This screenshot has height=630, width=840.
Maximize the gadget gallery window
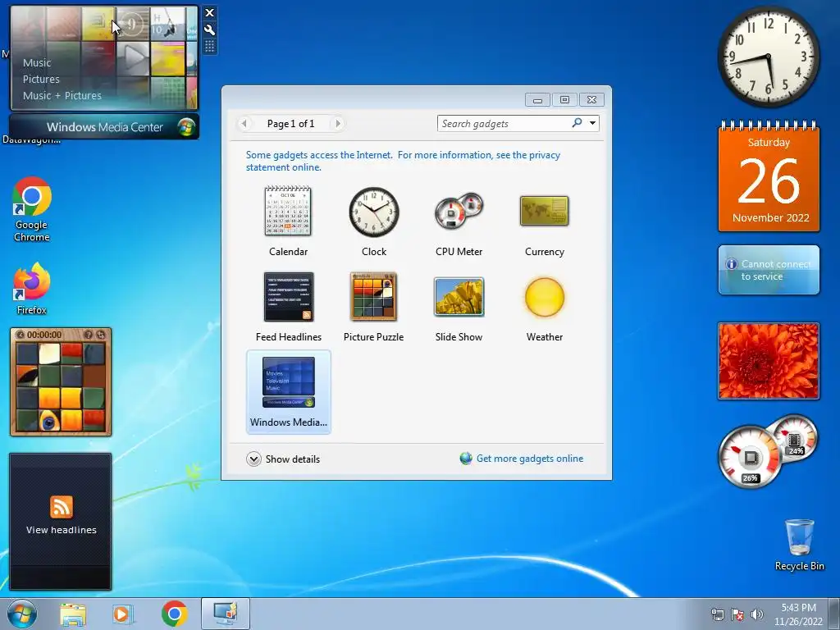564,99
